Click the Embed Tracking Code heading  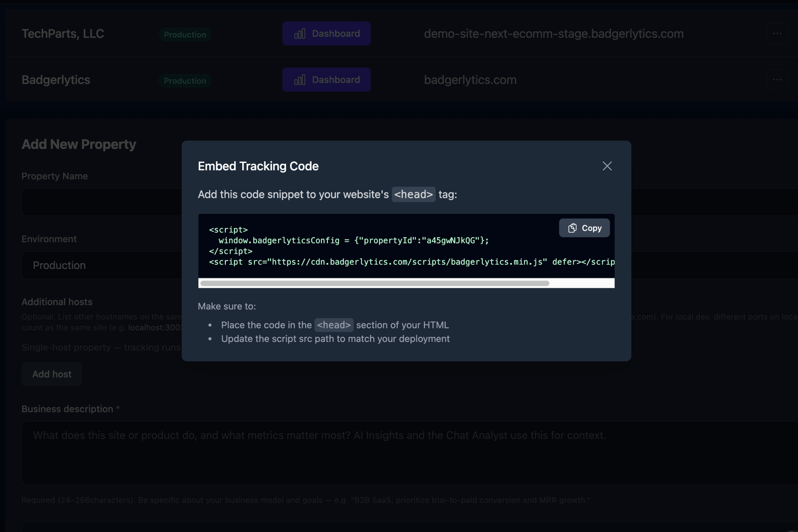point(258,166)
